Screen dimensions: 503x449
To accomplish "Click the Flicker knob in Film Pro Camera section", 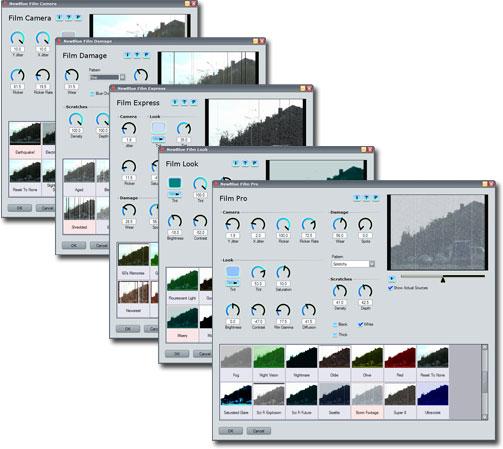I will click(283, 225).
